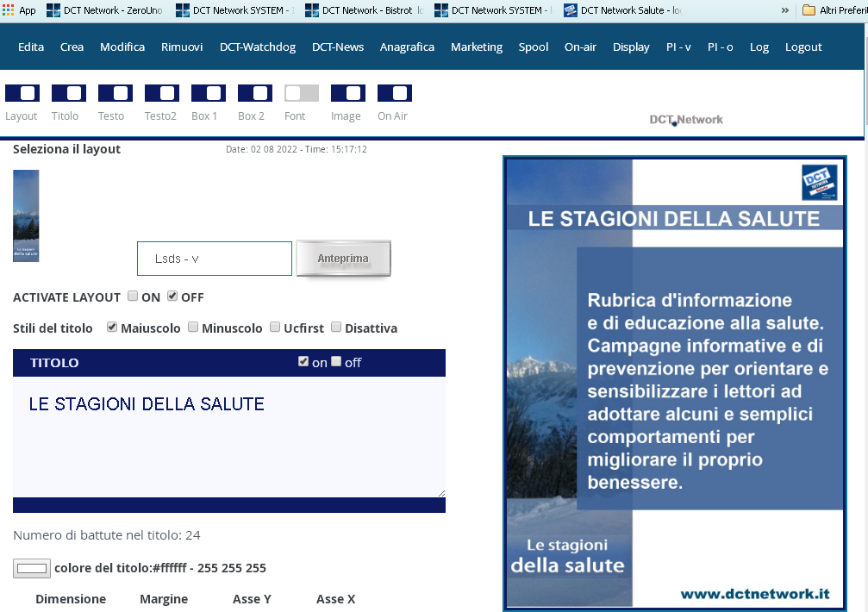
Task: Open the Rimuovi menu
Action: (x=182, y=47)
